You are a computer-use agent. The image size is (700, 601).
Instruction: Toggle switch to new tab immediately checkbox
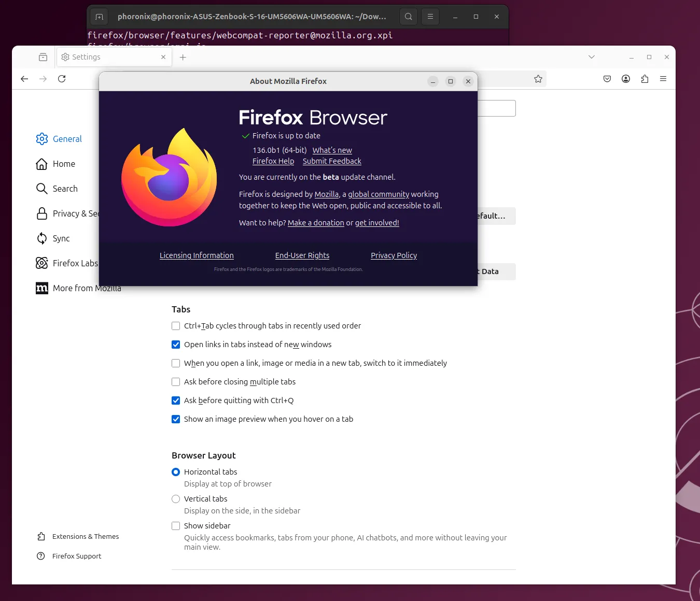click(176, 363)
